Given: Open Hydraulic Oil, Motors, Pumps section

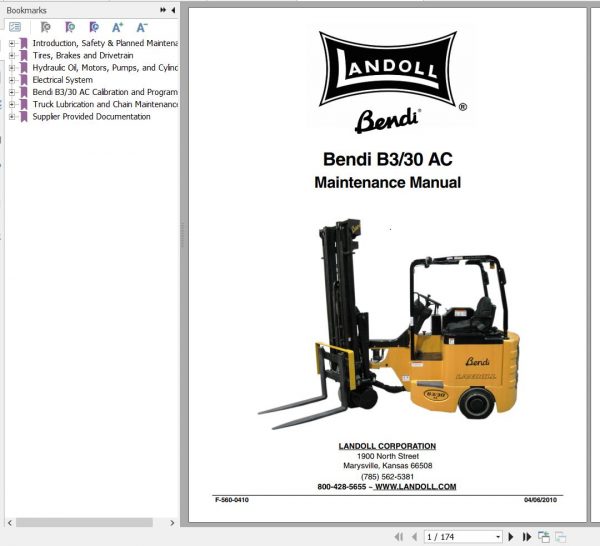Looking at the screenshot, I should click(105, 68).
